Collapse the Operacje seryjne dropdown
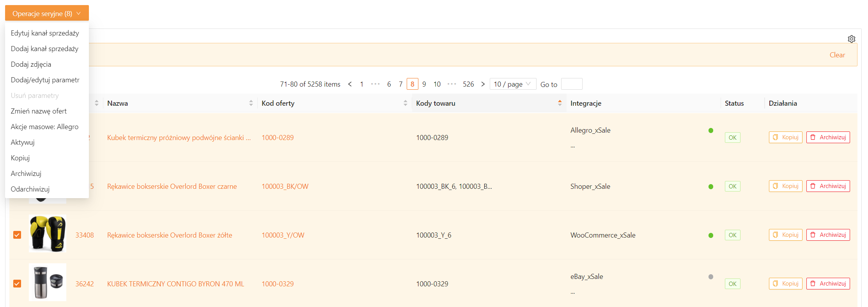Viewport: 868px width, 307px height. coord(47,13)
